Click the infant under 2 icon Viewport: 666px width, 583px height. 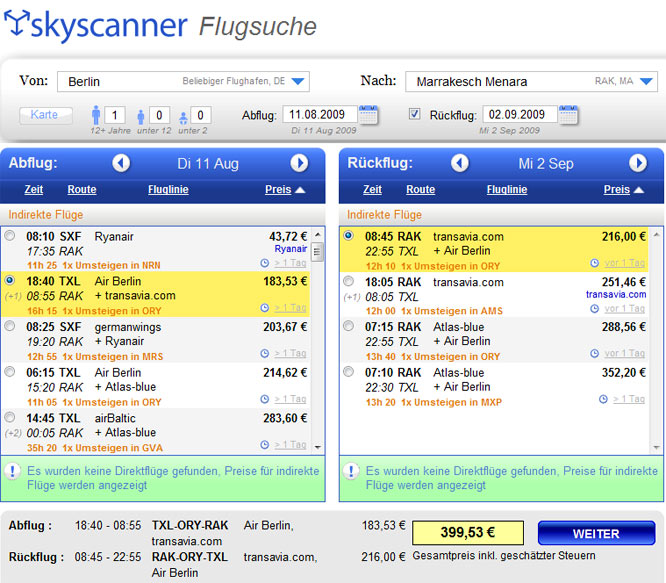(x=183, y=118)
